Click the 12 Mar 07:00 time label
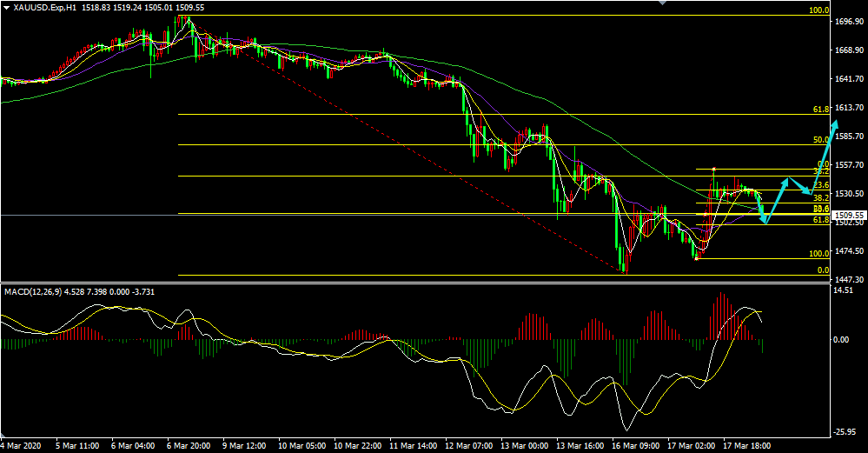Screen dimensions: 868x453 [468, 446]
